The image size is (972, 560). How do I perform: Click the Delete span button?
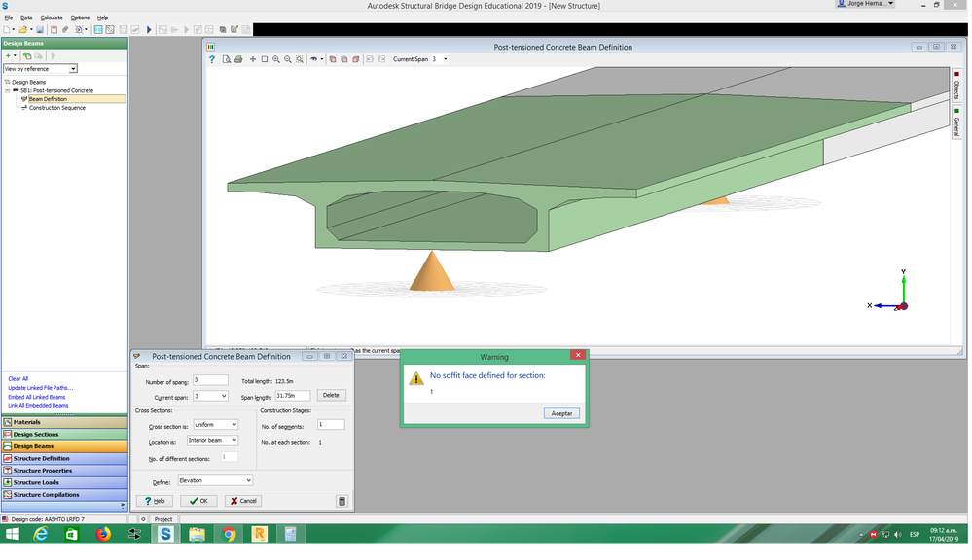point(331,396)
